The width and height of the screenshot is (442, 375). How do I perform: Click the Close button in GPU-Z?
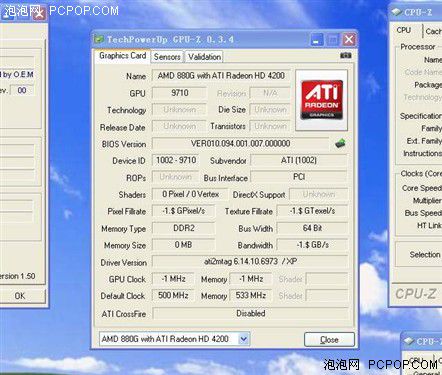329,339
